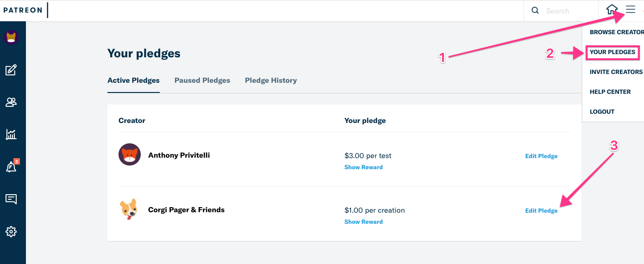644x264 pixels.
Task: Edit the Anthony Privitelli pledge
Action: pos(541,156)
